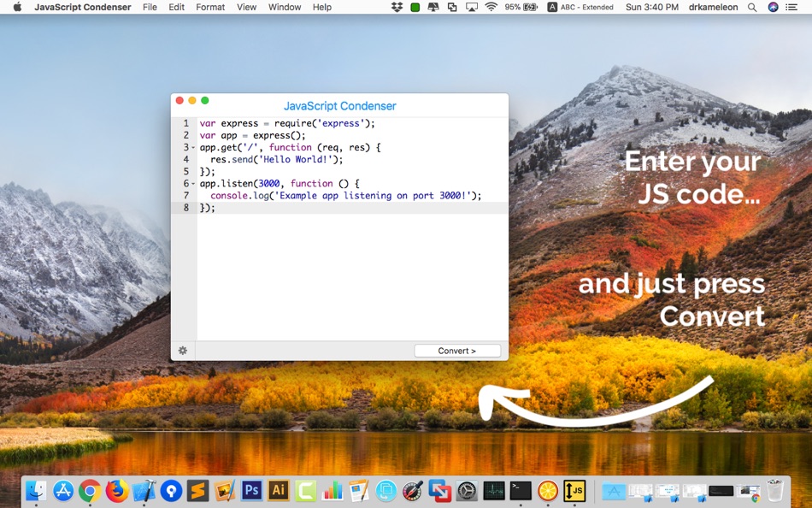
Task: Click the Convert > button
Action: tap(457, 351)
